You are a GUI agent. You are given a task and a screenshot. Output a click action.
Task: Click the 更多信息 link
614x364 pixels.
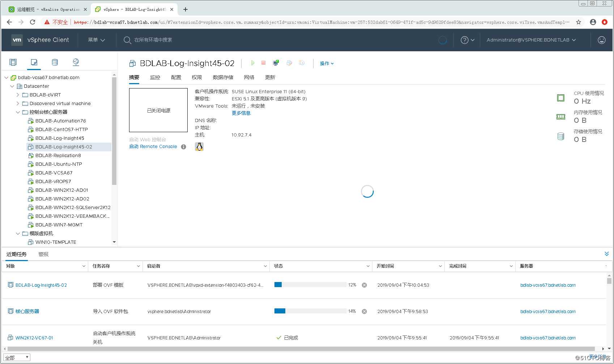(x=241, y=113)
